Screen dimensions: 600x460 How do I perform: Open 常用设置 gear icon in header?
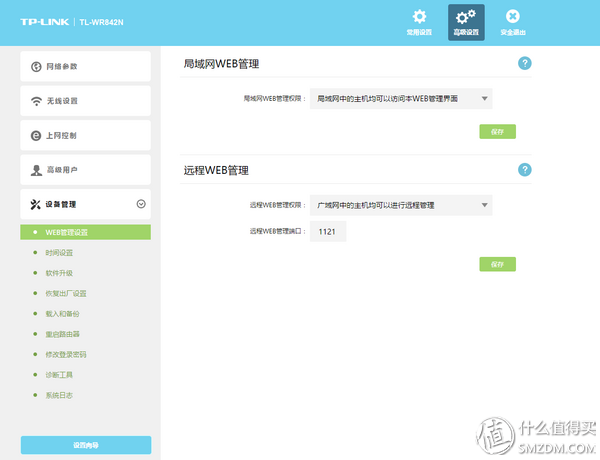420,19
